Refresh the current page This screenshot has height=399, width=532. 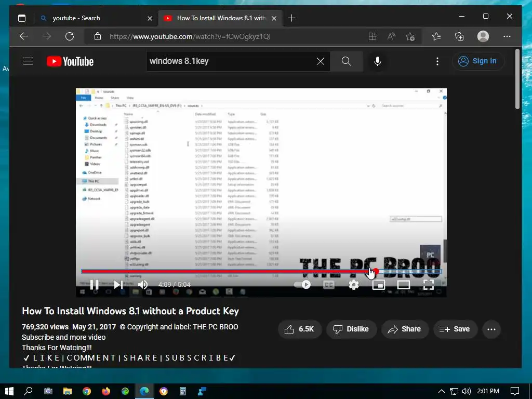point(70,36)
